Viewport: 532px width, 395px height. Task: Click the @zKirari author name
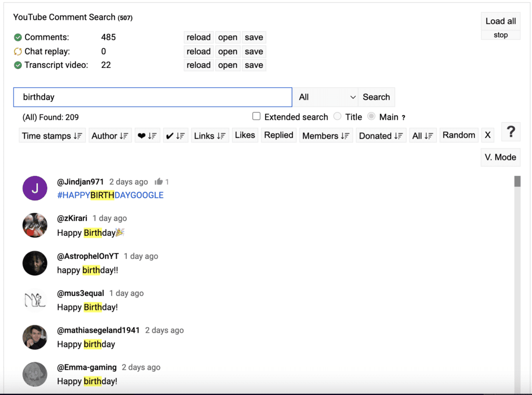[x=72, y=219]
